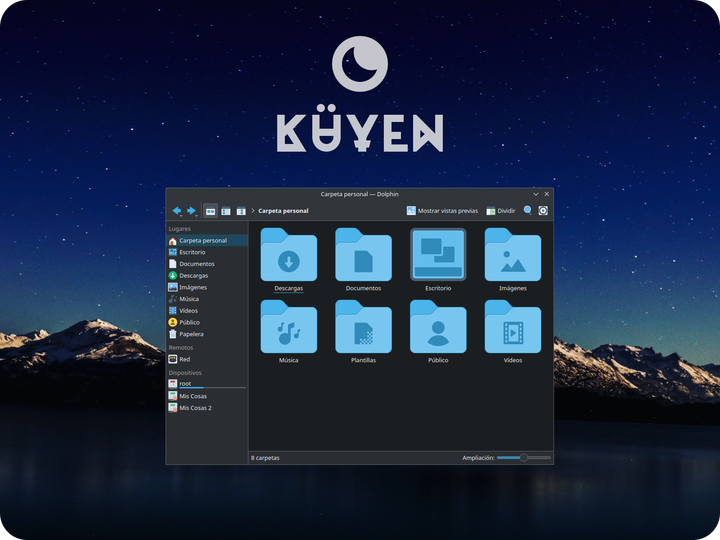Open the search magnifier icon
The height and width of the screenshot is (540, 720).
point(528,210)
